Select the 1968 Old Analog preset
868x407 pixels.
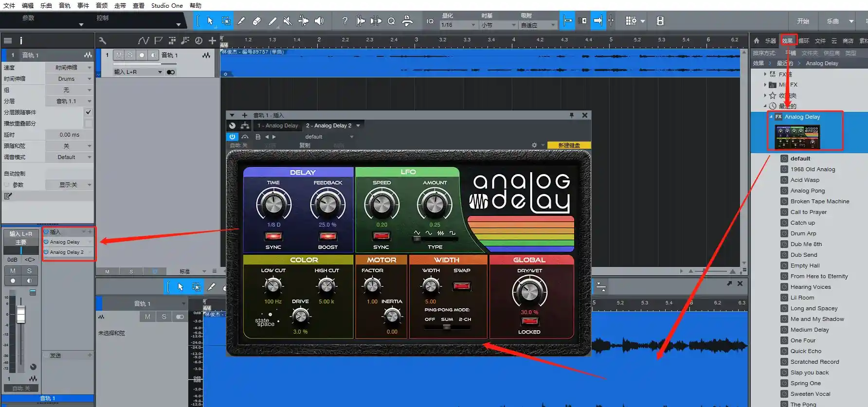tap(813, 169)
